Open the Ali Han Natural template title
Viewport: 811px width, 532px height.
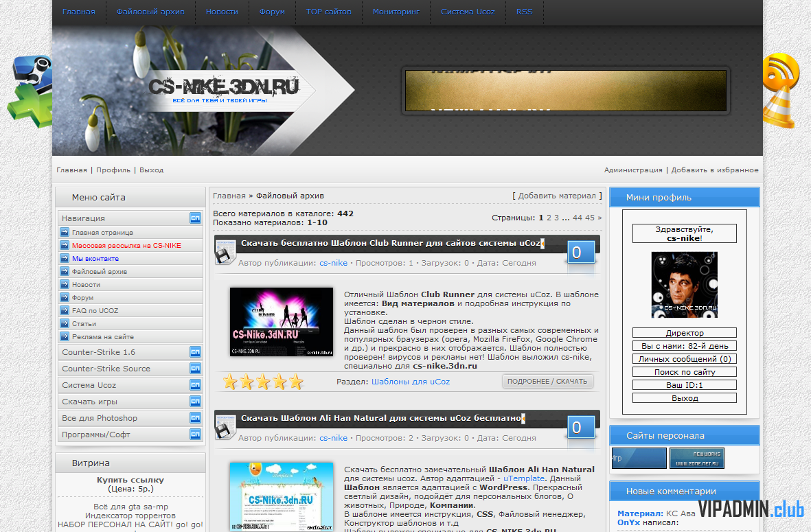(x=380, y=418)
